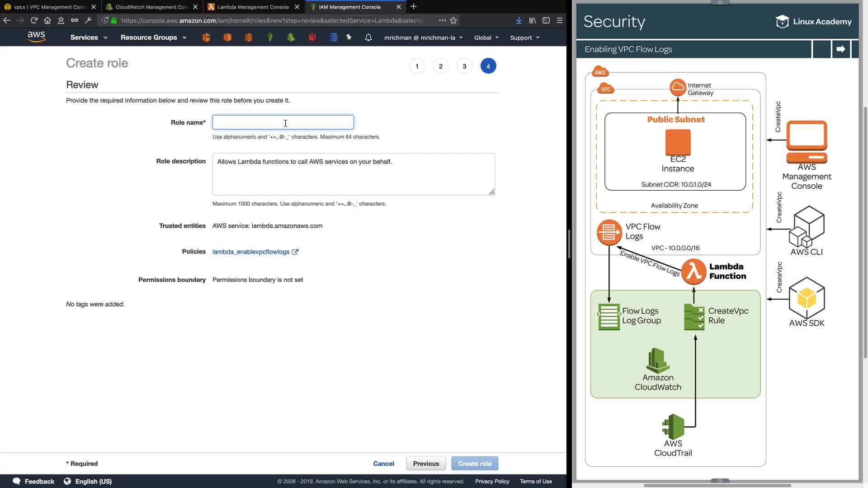Open the lambda_enablevpcflowlogs policy link
Screen dimensions: 868x488
(251, 252)
